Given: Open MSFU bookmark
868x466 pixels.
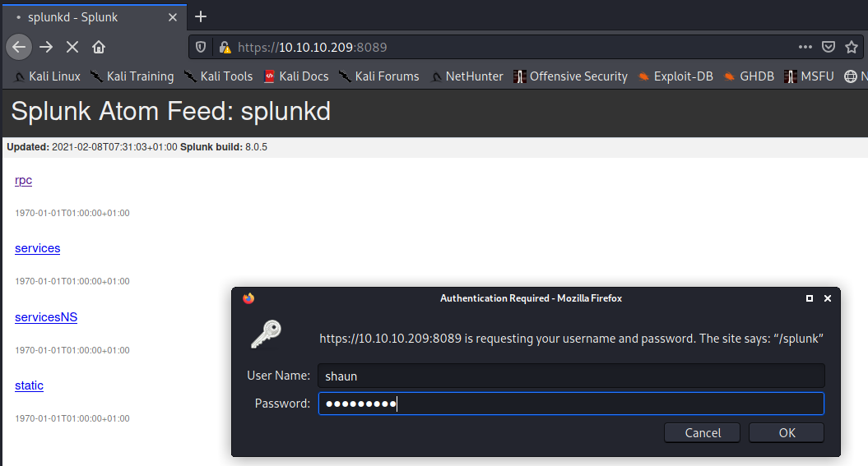Looking at the screenshot, I should tap(809, 76).
